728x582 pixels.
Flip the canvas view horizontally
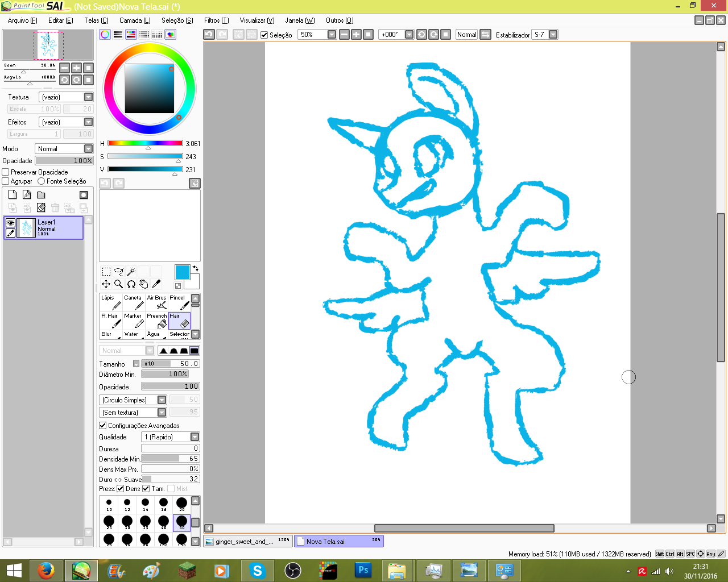coord(485,34)
